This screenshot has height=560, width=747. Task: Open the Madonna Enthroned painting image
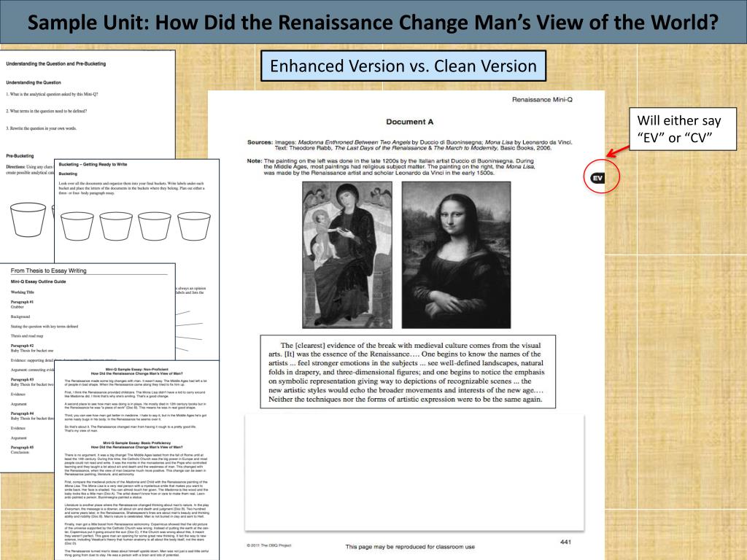347,254
